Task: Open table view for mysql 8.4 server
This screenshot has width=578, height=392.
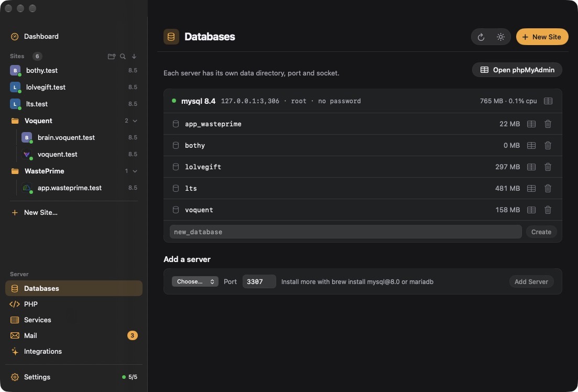Action: coord(548,101)
